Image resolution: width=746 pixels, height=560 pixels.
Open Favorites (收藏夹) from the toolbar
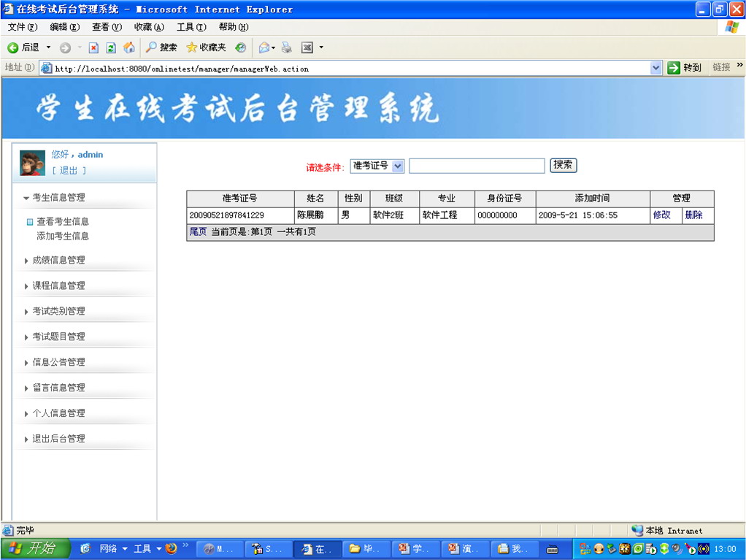point(206,47)
